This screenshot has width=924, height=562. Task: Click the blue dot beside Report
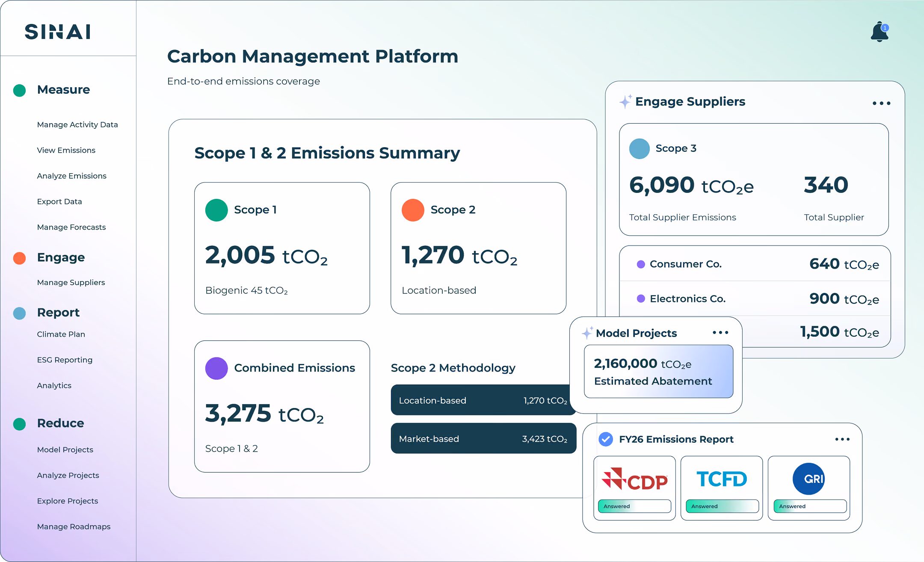[x=20, y=313]
